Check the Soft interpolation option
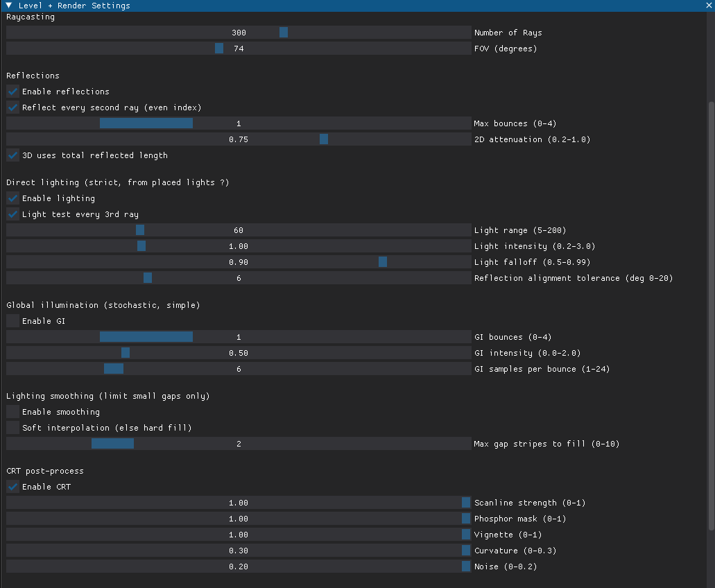Screen dimensions: 715x588 [12, 428]
